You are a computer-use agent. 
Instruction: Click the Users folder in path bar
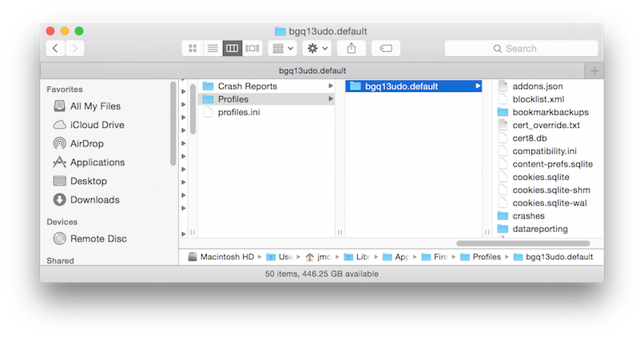click(x=280, y=257)
